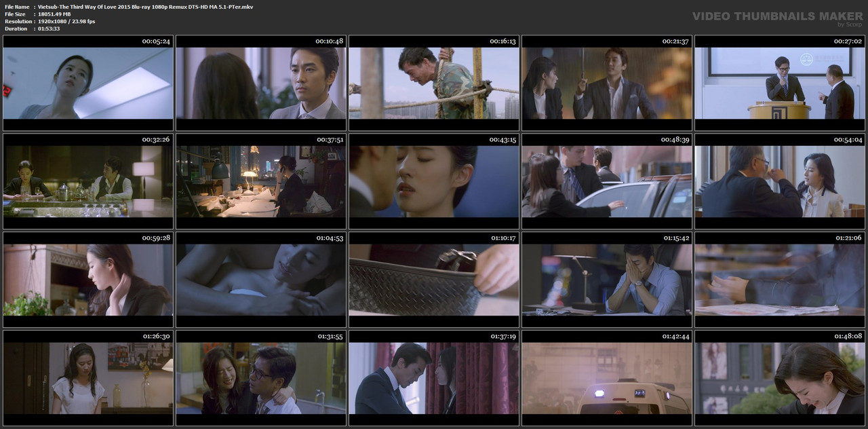View the frame at 00:59:28
This screenshot has height=429, width=868.
[88, 280]
